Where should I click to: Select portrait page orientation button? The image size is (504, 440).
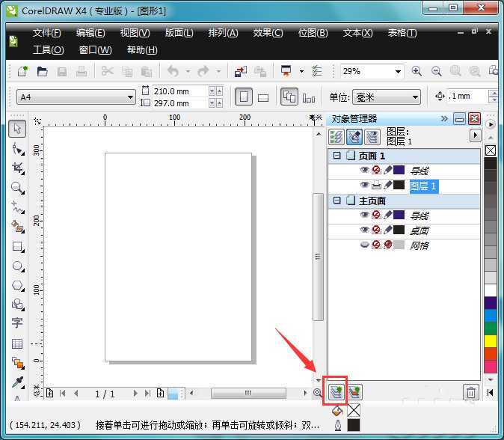click(244, 97)
